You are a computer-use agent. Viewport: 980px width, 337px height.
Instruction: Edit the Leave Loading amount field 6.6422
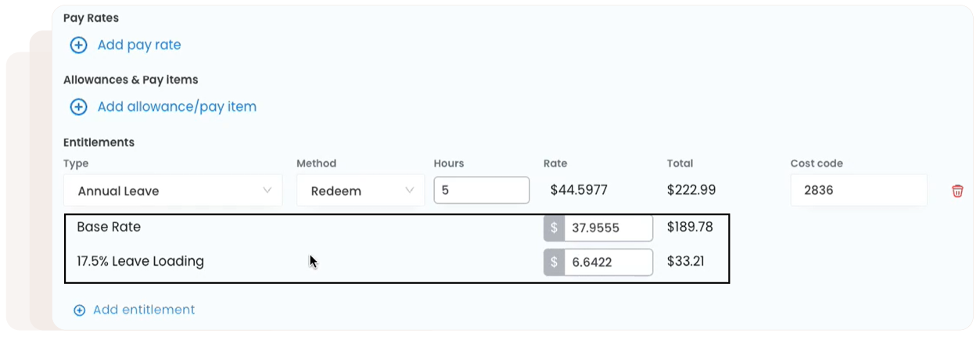[x=608, y=263]
